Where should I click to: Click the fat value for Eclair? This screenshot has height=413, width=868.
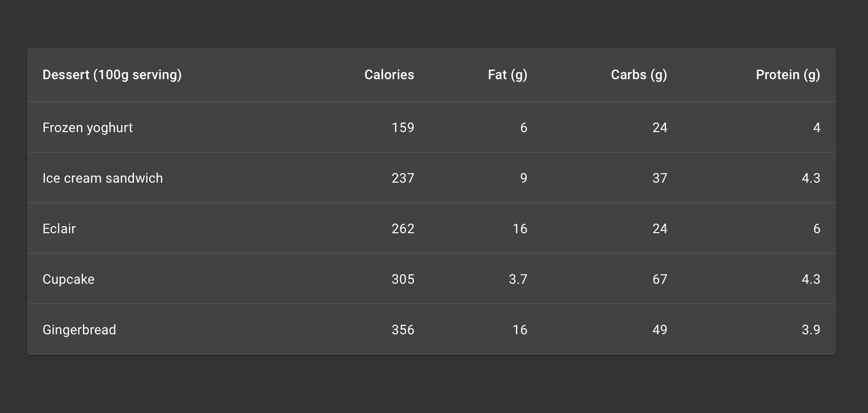pyautogui.click(x=520, y=228)
